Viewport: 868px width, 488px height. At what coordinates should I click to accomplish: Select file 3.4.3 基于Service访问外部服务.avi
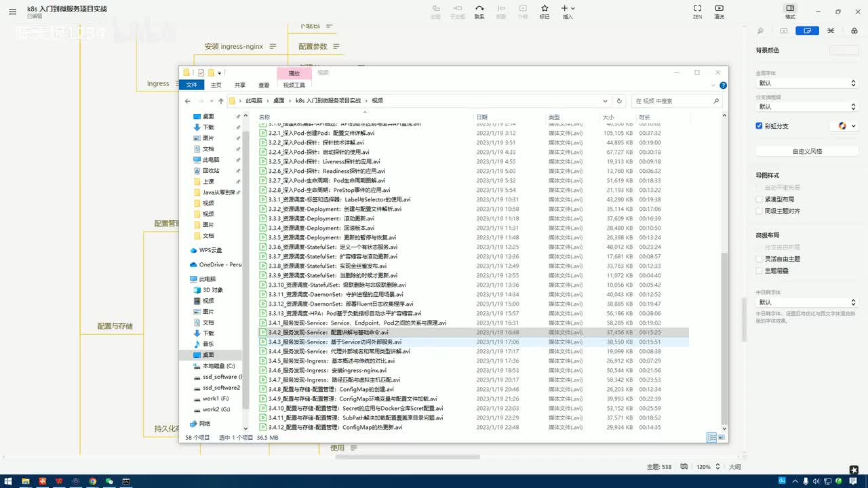coord(335,342)
